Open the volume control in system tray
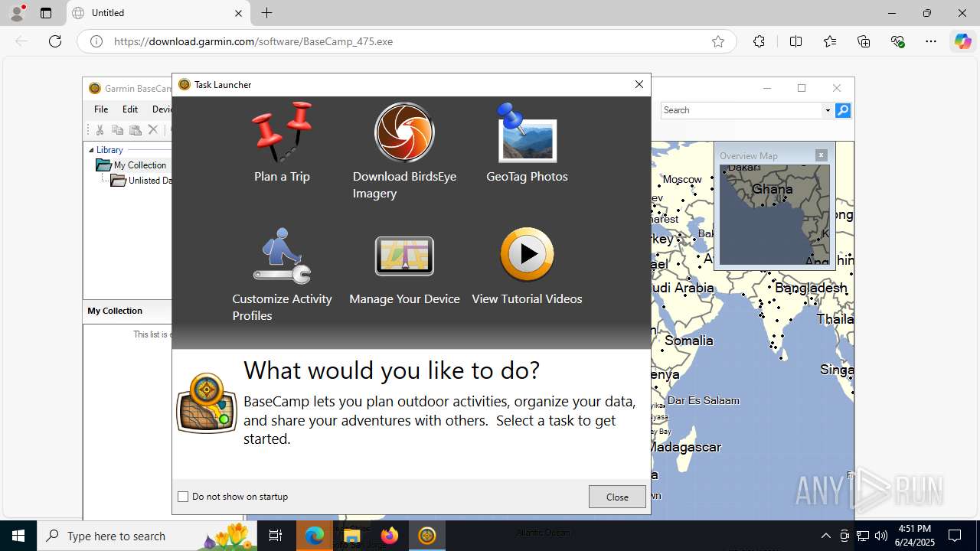This screenshot has height=551, width=980. coord(880,536)
